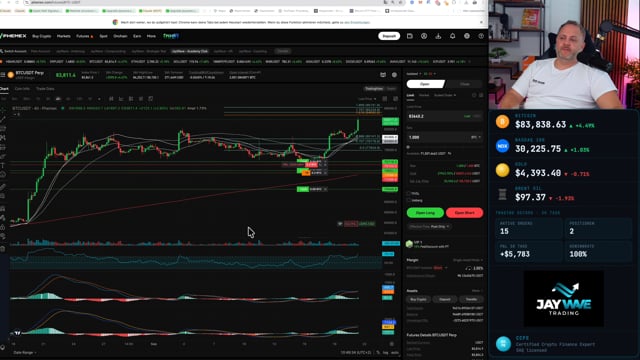Viewport: 640px width, 360px height.
Task: Toggle the TP/SL checkbox
Action: (409, 193)
